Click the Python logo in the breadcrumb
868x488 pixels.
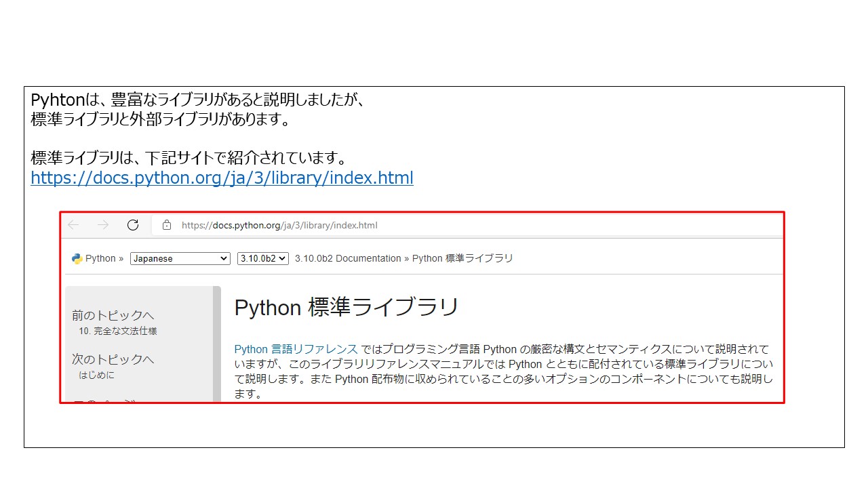(77, 258)
